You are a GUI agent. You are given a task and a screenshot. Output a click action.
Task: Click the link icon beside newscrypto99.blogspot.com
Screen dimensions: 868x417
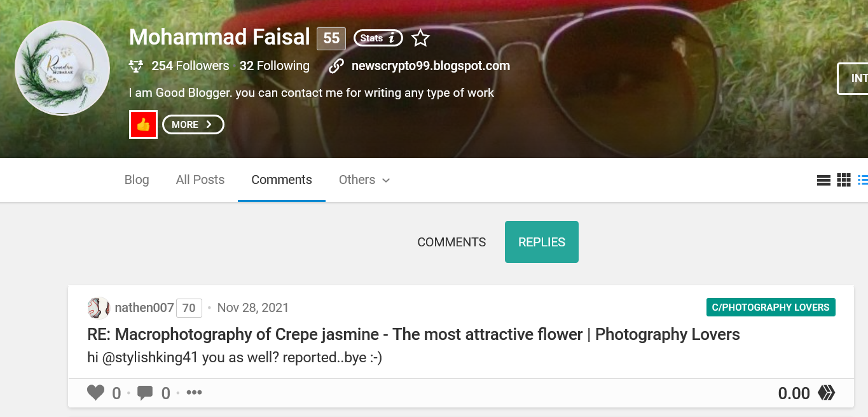336,65
